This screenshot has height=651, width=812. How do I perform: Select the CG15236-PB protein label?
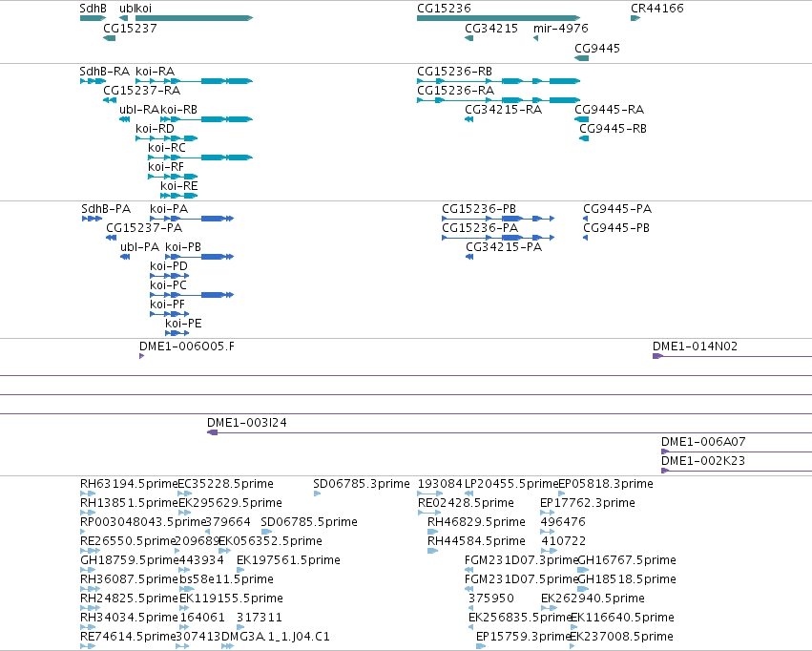coord(479,209)
